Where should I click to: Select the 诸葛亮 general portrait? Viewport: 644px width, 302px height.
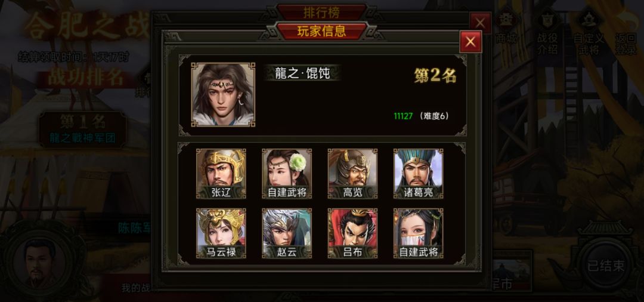(x=418, y=174)
